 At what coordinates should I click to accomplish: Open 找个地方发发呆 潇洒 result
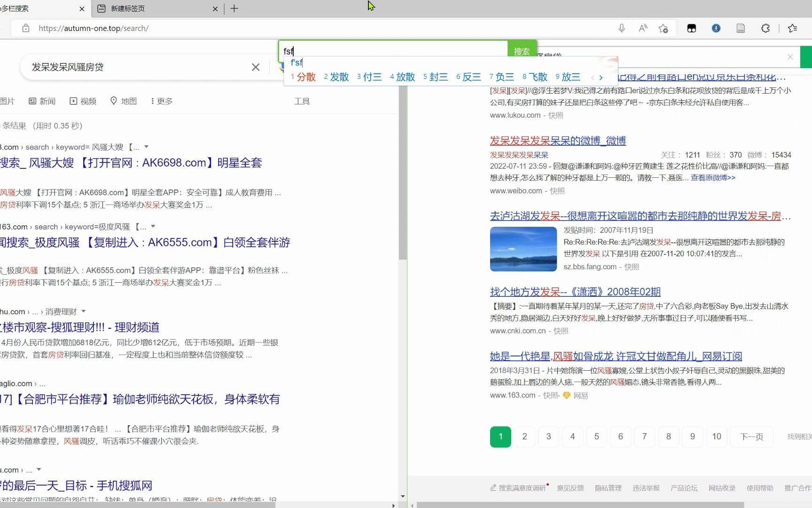(575, 292)
